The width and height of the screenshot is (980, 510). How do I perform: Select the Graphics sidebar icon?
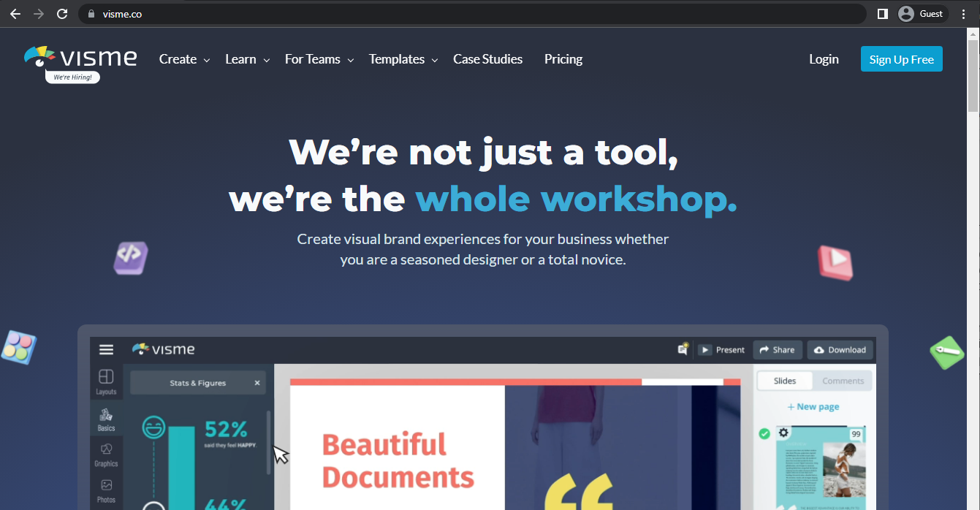pos(106,454)
